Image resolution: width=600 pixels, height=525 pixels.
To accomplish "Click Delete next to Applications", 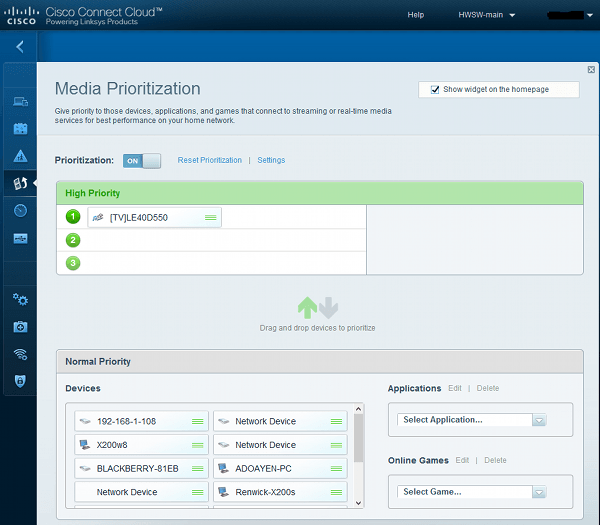I will 488,388.
